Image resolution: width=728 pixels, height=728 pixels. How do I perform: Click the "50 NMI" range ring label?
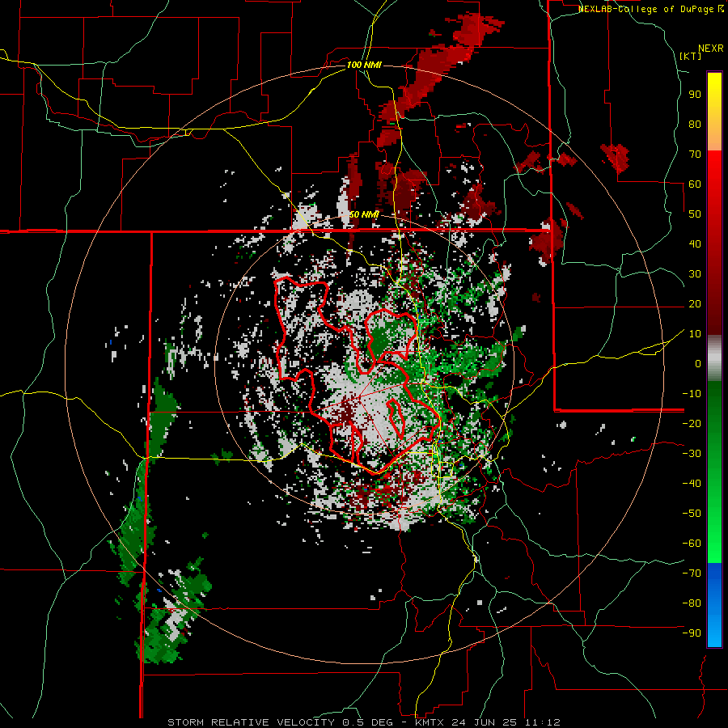[x=364, y=214]
